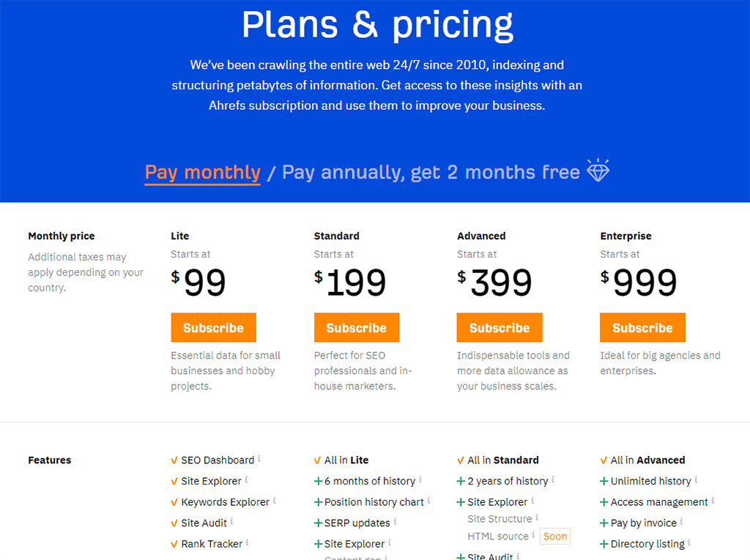Click info icon beside Pay by invoice
This screenshot has width=750, height=560.
pyautogui.click(x=682, y=521)
